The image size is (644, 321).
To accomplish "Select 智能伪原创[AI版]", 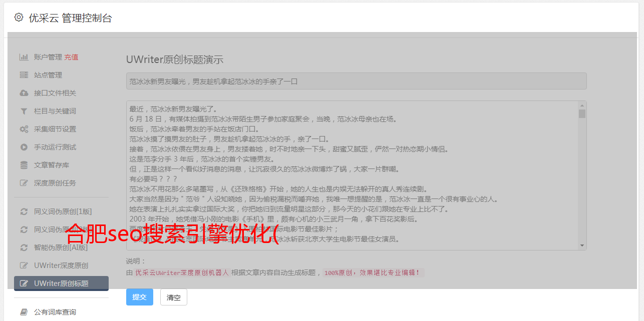I will 61,247.
